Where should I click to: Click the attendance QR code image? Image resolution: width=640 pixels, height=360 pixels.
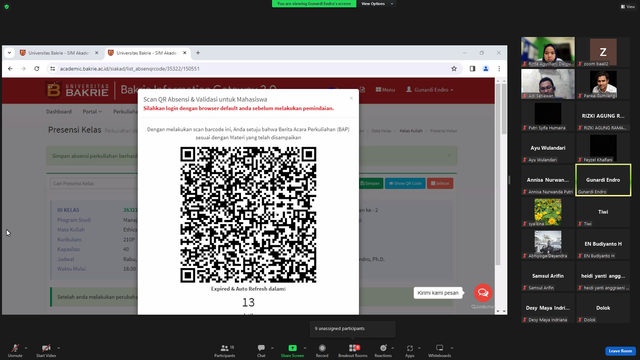point(248,215)
